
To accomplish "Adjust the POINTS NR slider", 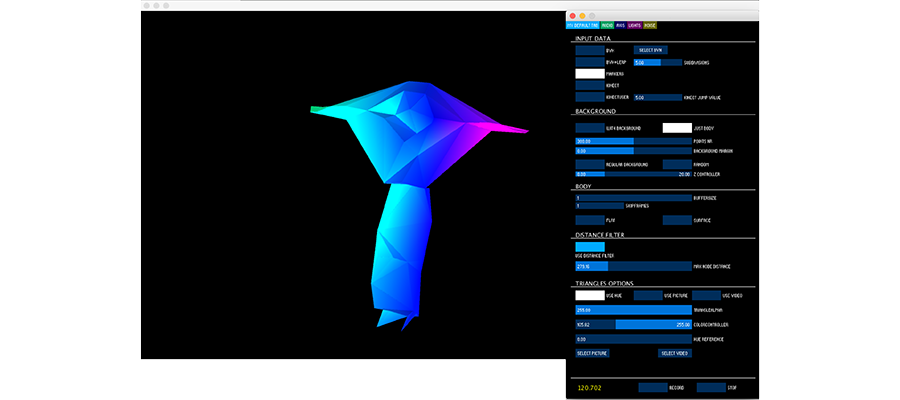I will (x=634, y=141).
